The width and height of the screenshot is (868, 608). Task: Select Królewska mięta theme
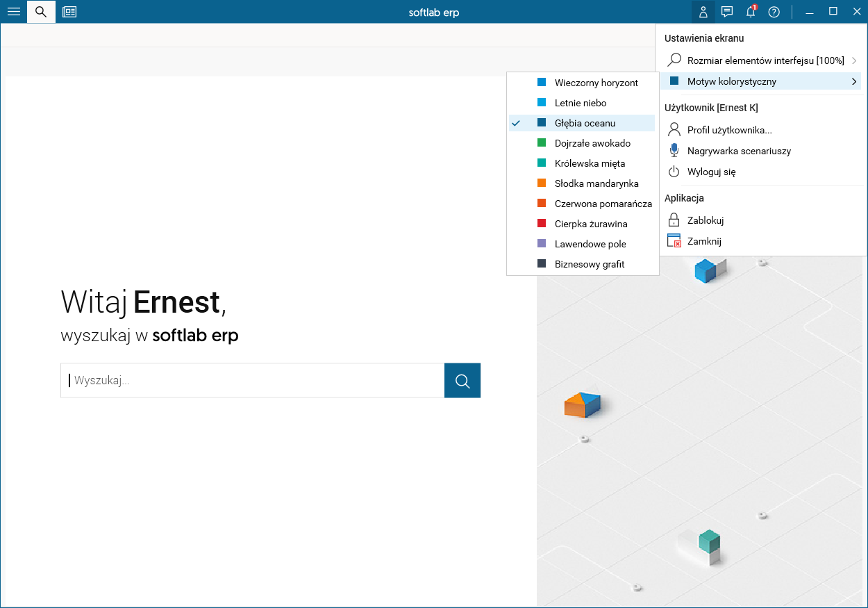(x=582, y=163)
